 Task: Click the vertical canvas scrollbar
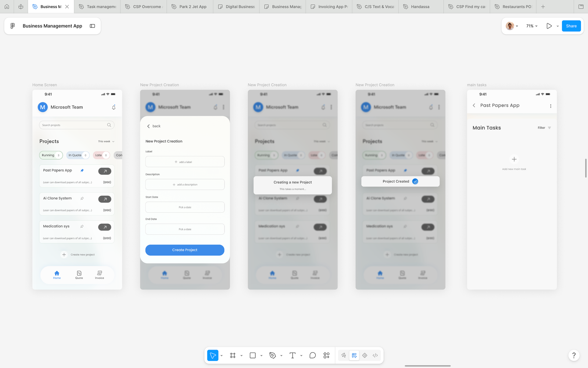pyautogui.click(x=586, y=168)
